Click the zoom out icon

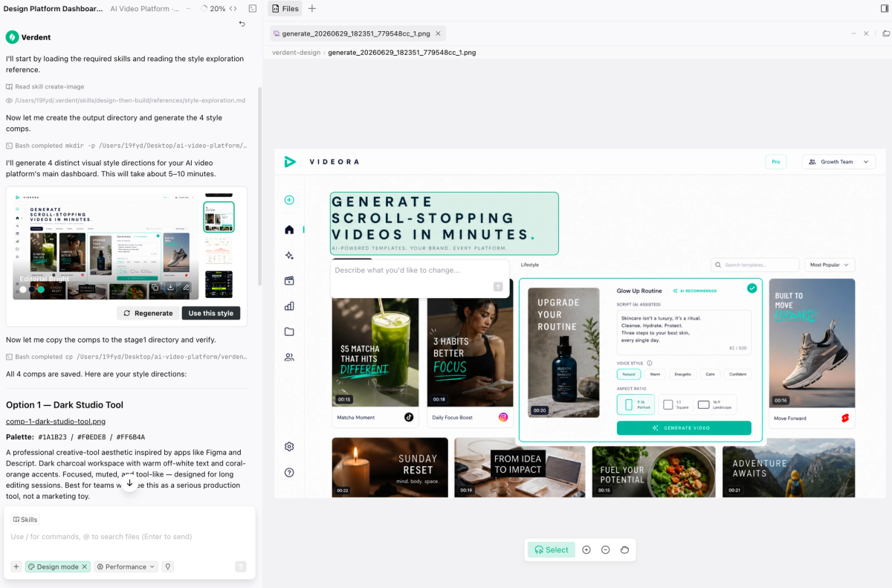[x=606, y=550]
